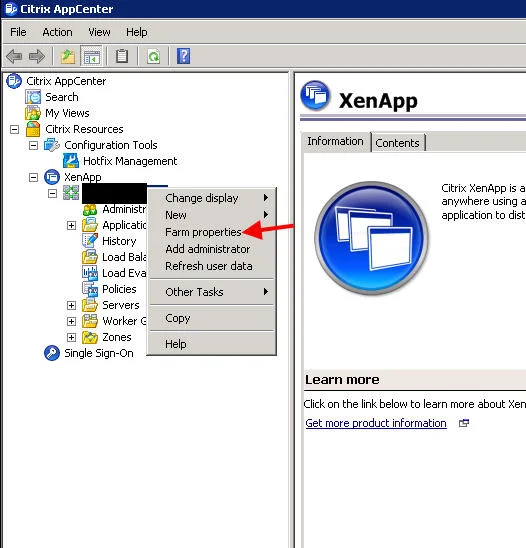The height and width of the screenshot is (548, 526).
Task: Open the Action menu
Action: [57, 32]
